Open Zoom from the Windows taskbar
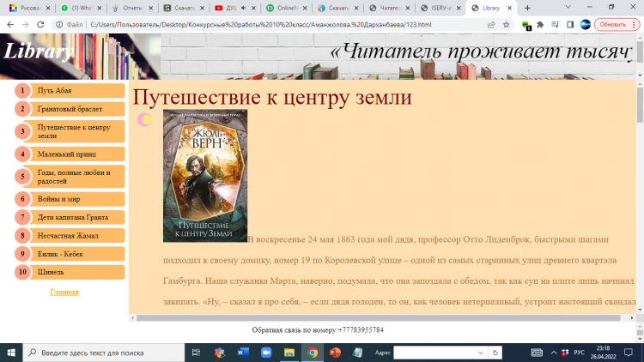Image resolution: width=644 pixels, height=362 pixels. point(265,353)
